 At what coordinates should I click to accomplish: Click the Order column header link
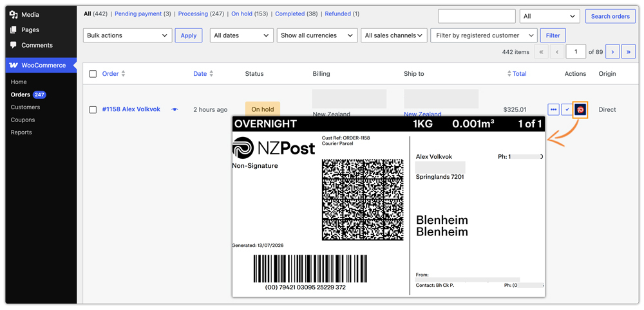point(111,74)
